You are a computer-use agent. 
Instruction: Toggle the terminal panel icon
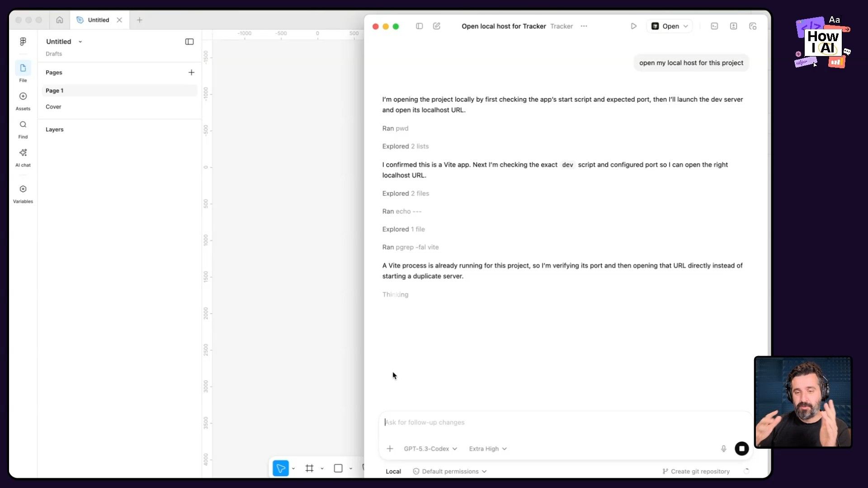pos(714,26)
